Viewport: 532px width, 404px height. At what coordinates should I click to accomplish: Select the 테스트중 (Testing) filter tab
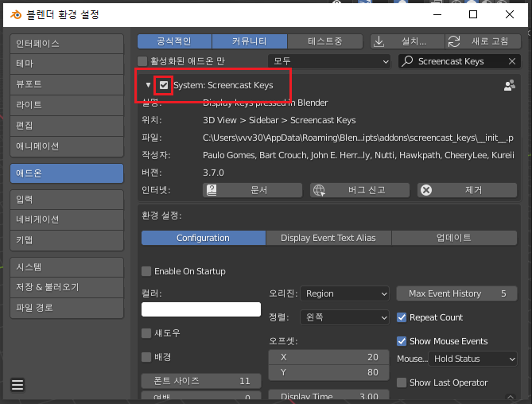pos(325,41)
